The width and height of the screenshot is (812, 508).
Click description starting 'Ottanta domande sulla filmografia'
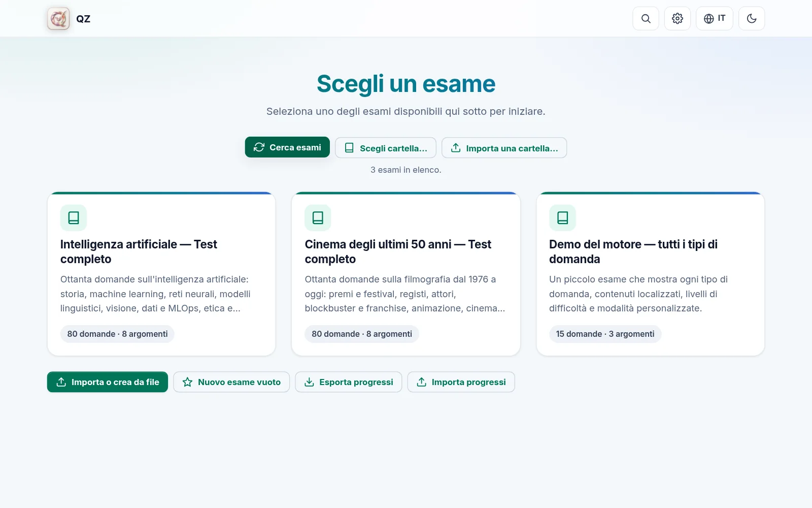pyautogui.click(x=404, y=294)
